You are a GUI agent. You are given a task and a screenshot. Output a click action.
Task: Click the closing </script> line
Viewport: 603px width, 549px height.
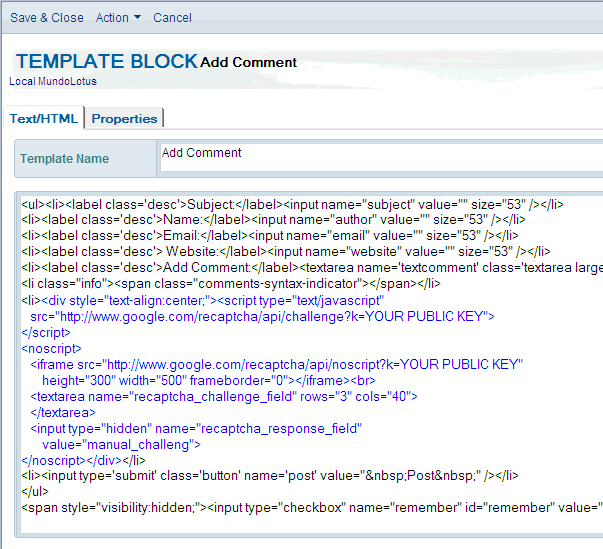point(46,333)
